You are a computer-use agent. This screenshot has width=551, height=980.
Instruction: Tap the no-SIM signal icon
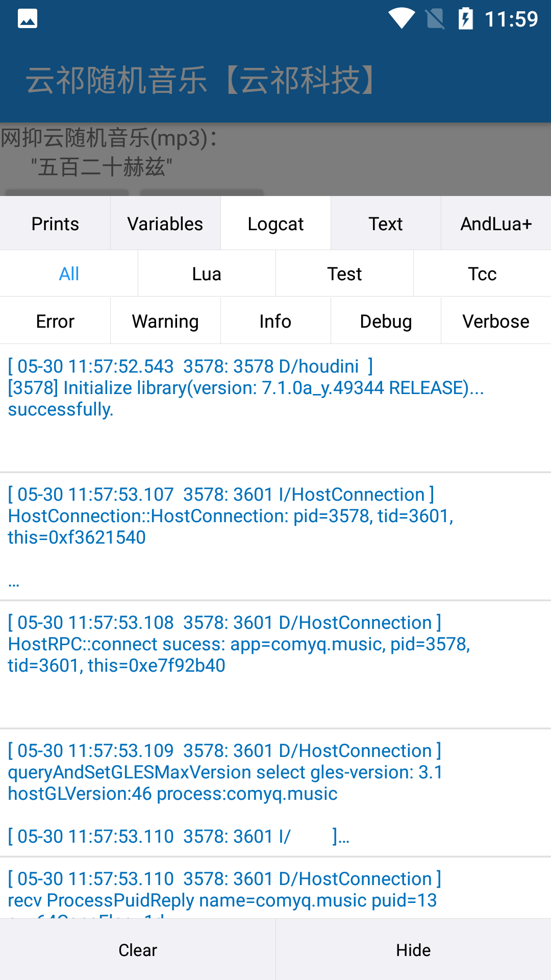click(x=435, y=19)
